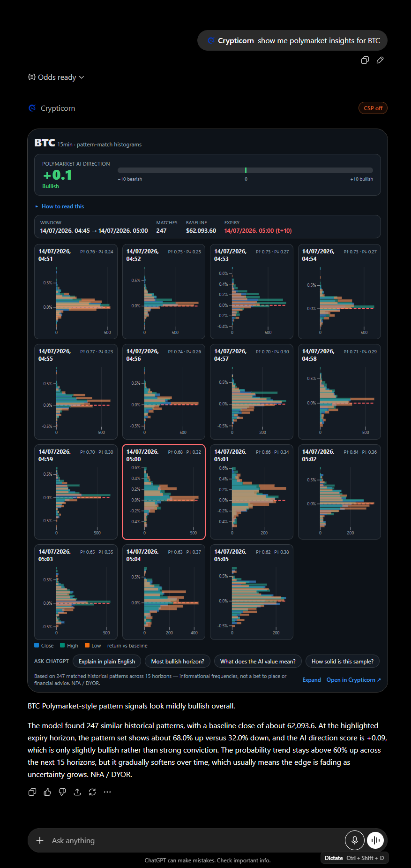
Task: Click the Close blue legend swatch
Action: [x=37, y=646]
